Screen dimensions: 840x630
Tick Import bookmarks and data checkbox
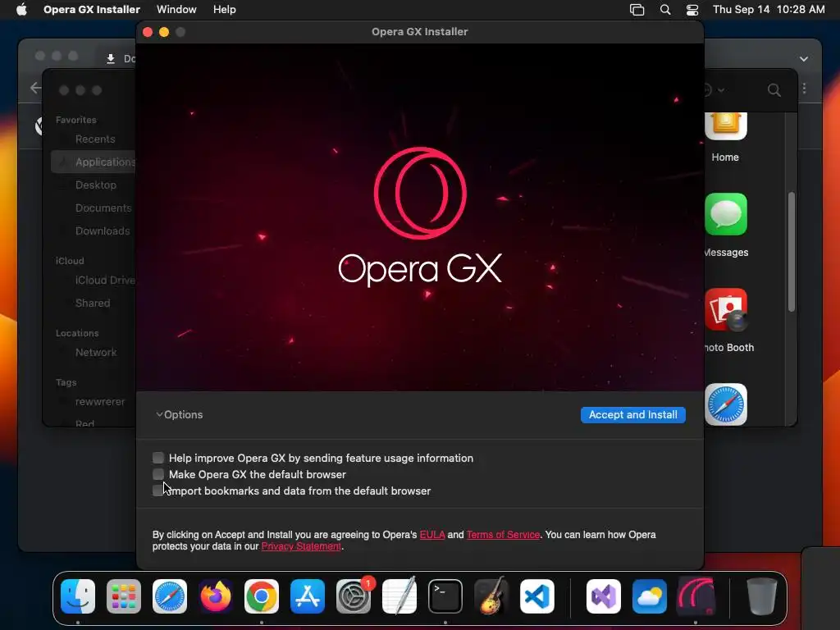pyautogui.click(x=157, y=491)
